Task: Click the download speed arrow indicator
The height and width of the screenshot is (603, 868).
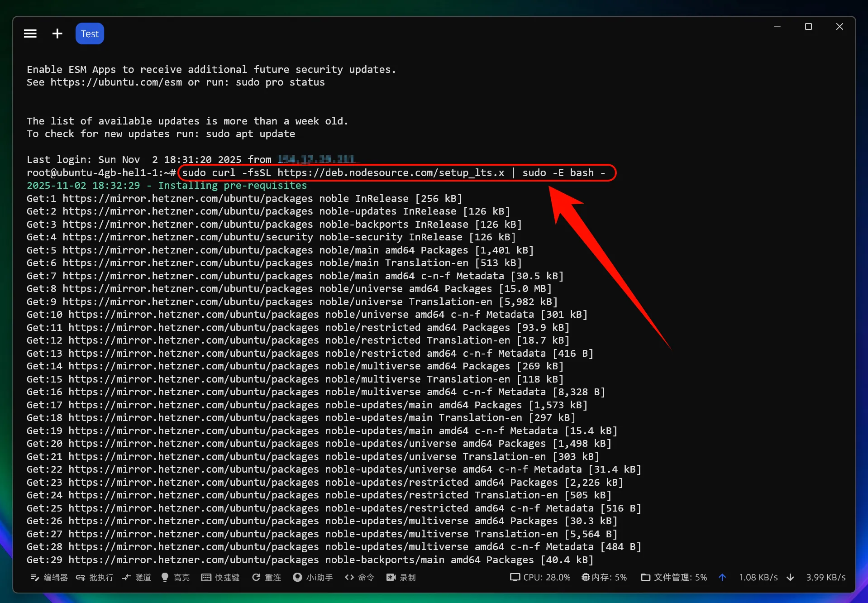Action: click(x=790, y=577)
